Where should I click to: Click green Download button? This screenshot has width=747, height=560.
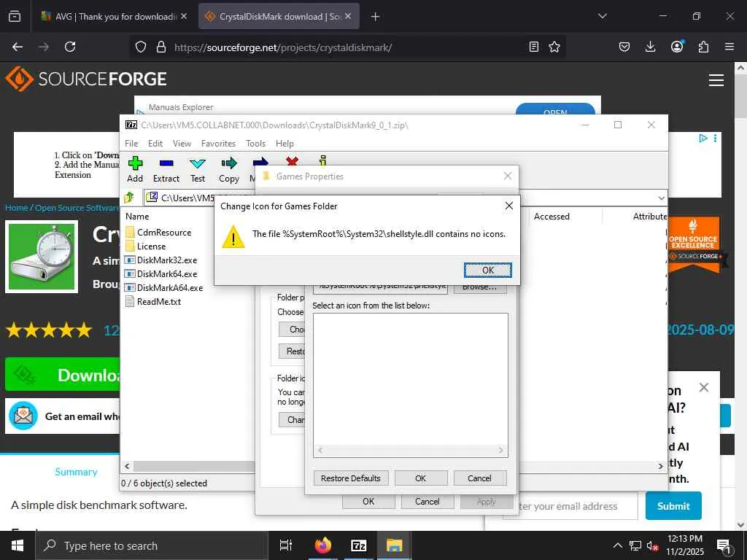63,375
